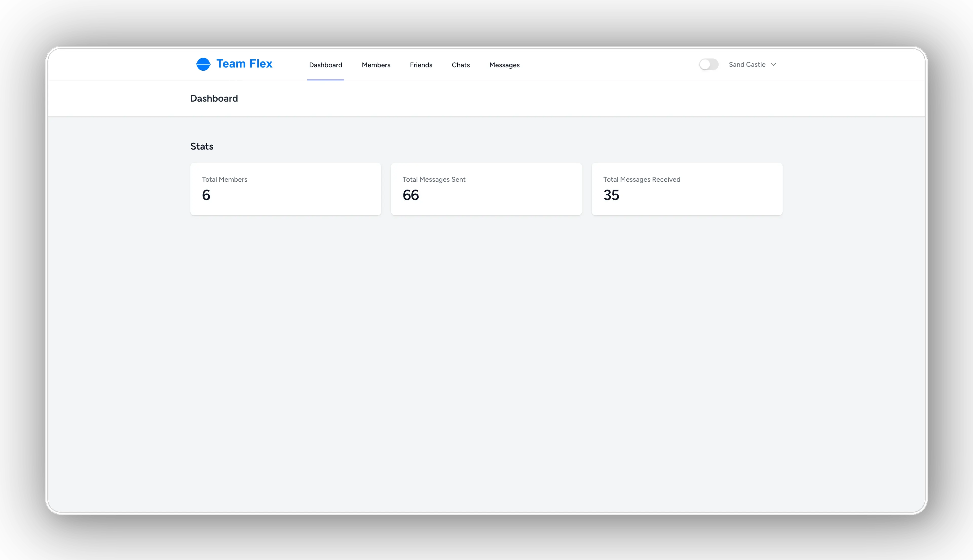The width and height of the screenshot is (973, 560).
Task: Open the Sand Castle user menu
Action: pos(752,65)
